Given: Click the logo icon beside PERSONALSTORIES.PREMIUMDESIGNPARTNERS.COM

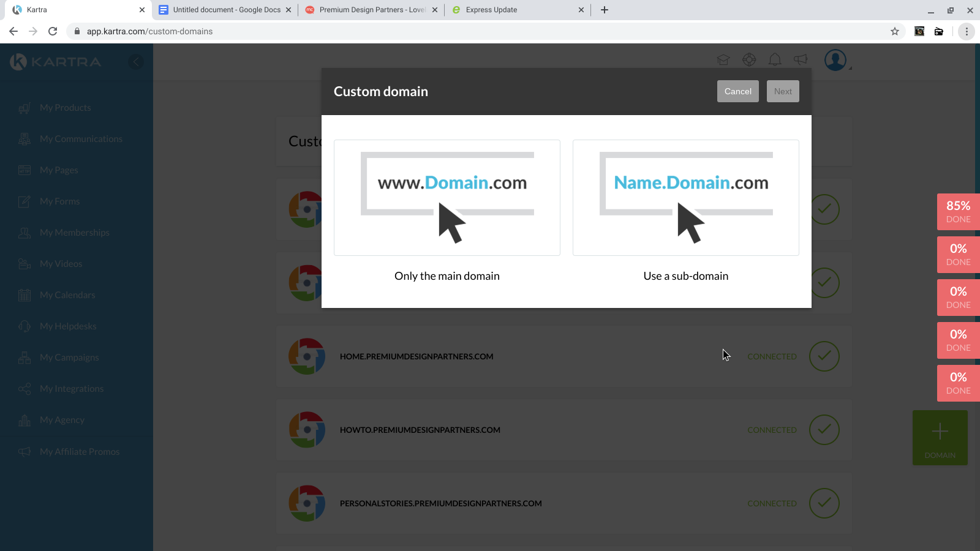Looking at the screenshot, I should point(307,503).
